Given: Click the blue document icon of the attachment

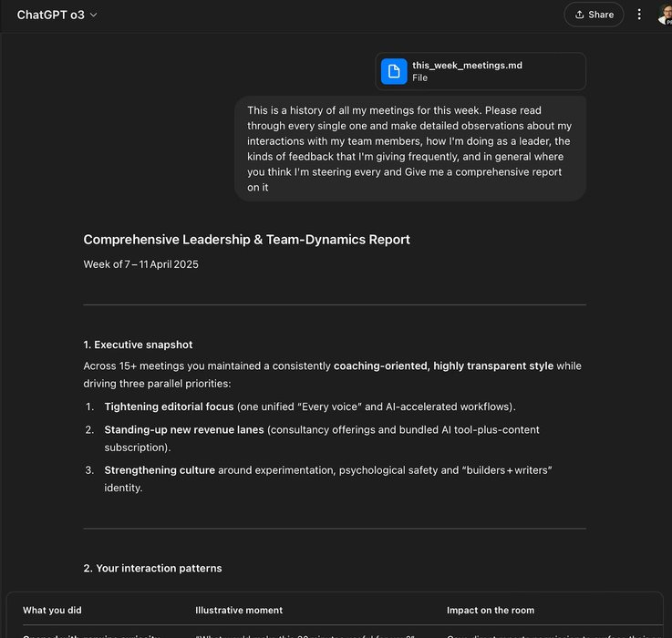Looking at the screenshot, I should click(394, 72).
